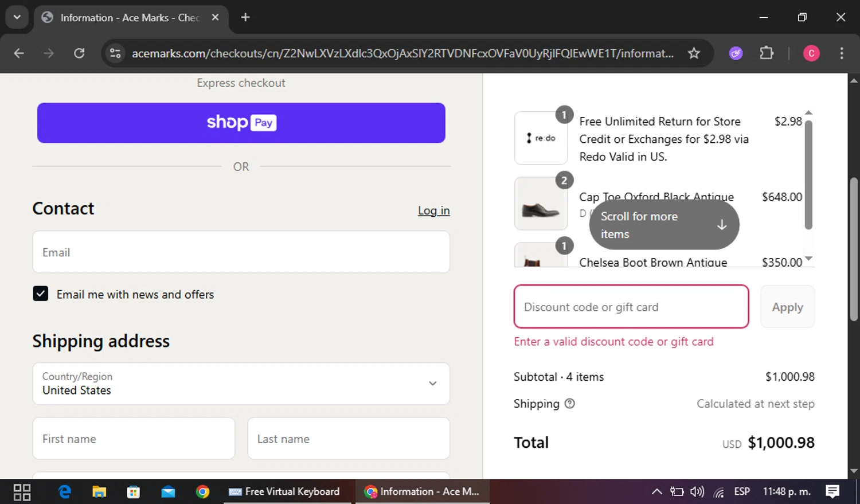Click the page scroll down arrow
Image resolution: width=860 pixels, height=504 pixels.
coord(854,471)
